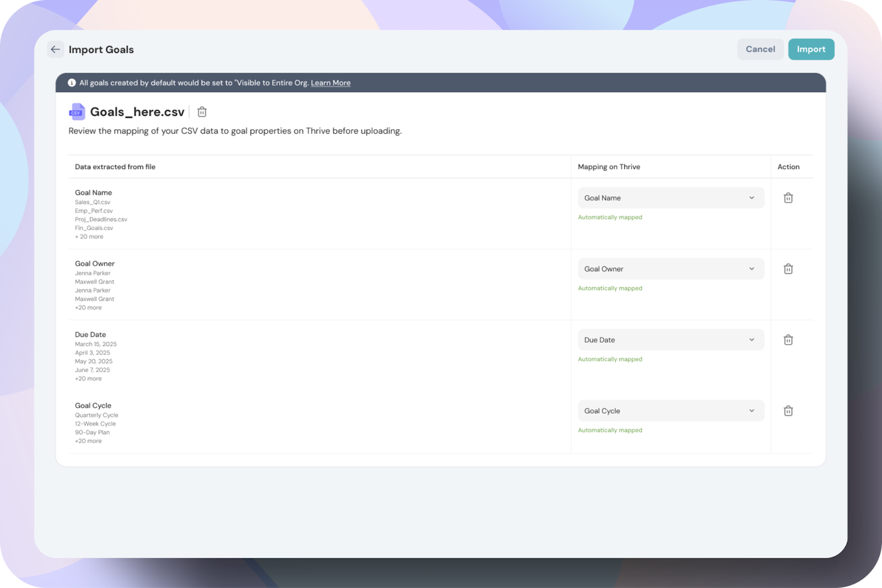882x588 pixels.
Task: Click the Import button
Action: point(811,49)
